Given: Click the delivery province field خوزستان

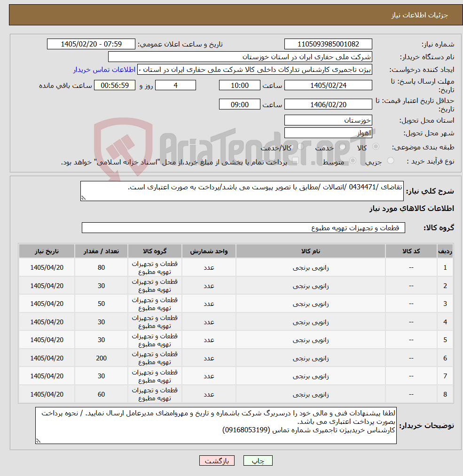Looking at the screenshot, I should pyautogui.click(x=328, y=120).
